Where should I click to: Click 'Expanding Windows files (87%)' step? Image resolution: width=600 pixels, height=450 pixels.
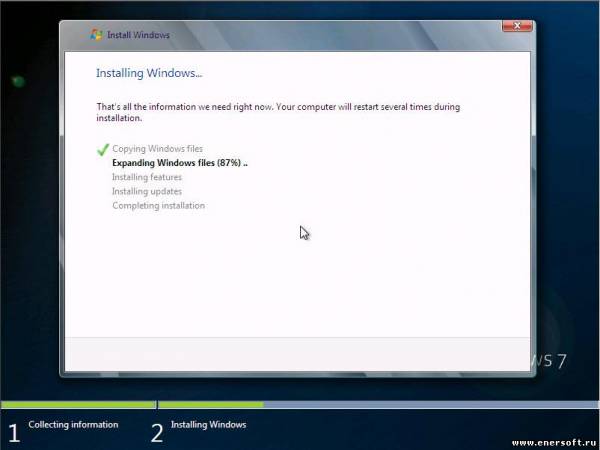tap(180, 163)
